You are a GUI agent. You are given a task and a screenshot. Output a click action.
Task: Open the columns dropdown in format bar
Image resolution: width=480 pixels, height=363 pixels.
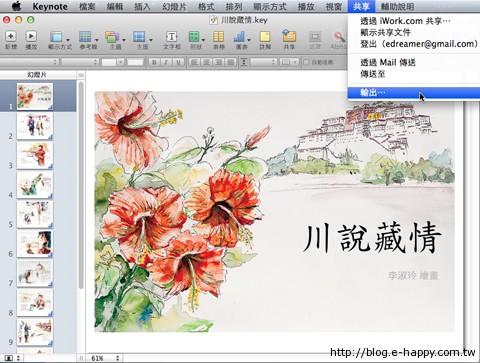[289, 62]
